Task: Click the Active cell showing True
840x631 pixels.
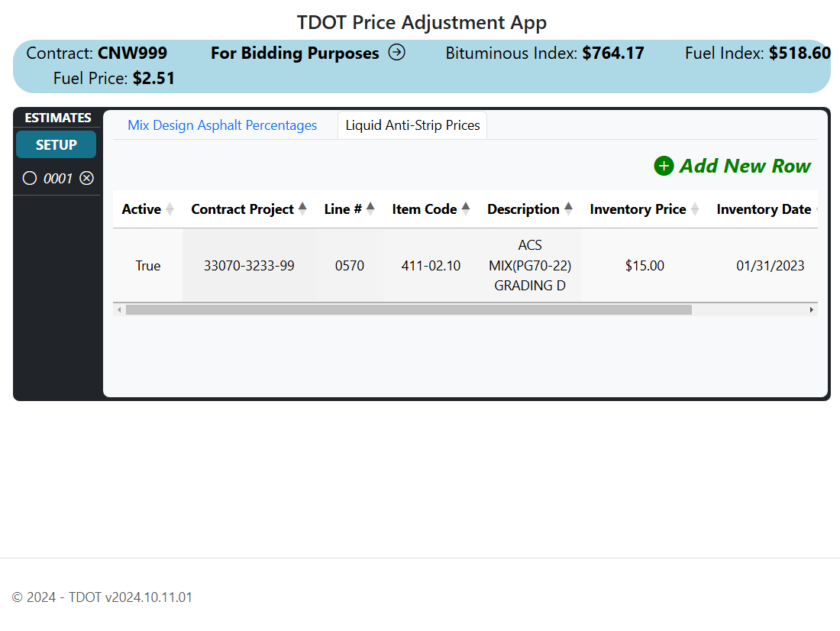Action: tap(148, 265)
